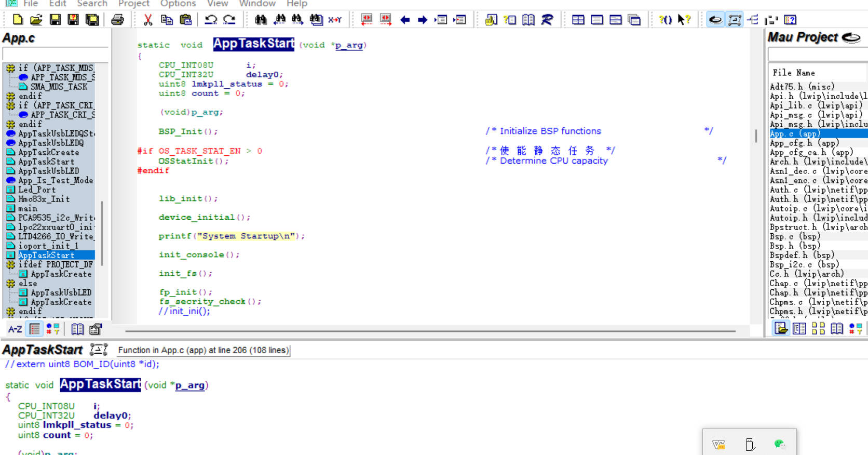Select AppTaskCreate directly below AppTaskUsbLEDQ in the symbol list
Viewport: 868px width, 455px height.
coord(49,152)
